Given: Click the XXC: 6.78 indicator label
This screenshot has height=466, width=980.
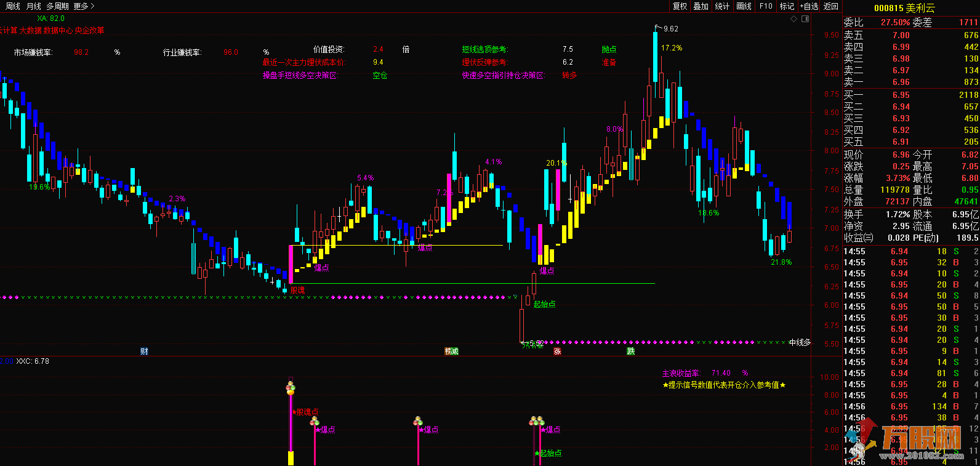Looking at the screenshot, I should [x=33, y=361].
